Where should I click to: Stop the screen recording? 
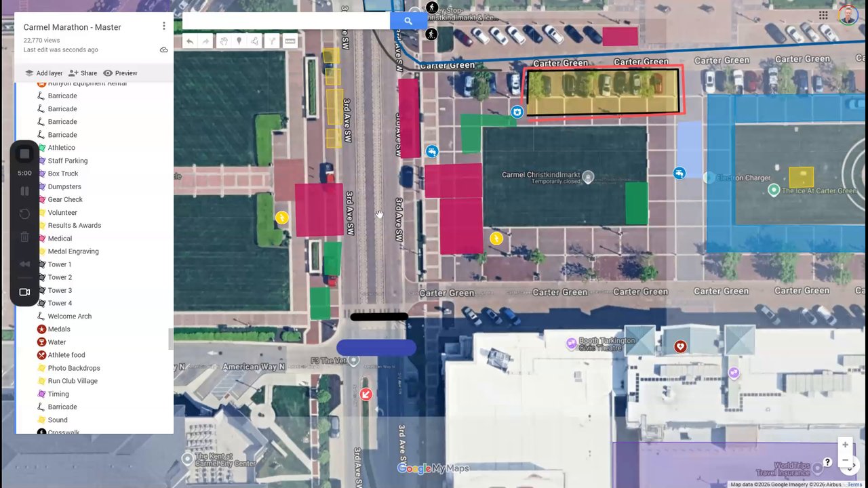click(24, 154)
